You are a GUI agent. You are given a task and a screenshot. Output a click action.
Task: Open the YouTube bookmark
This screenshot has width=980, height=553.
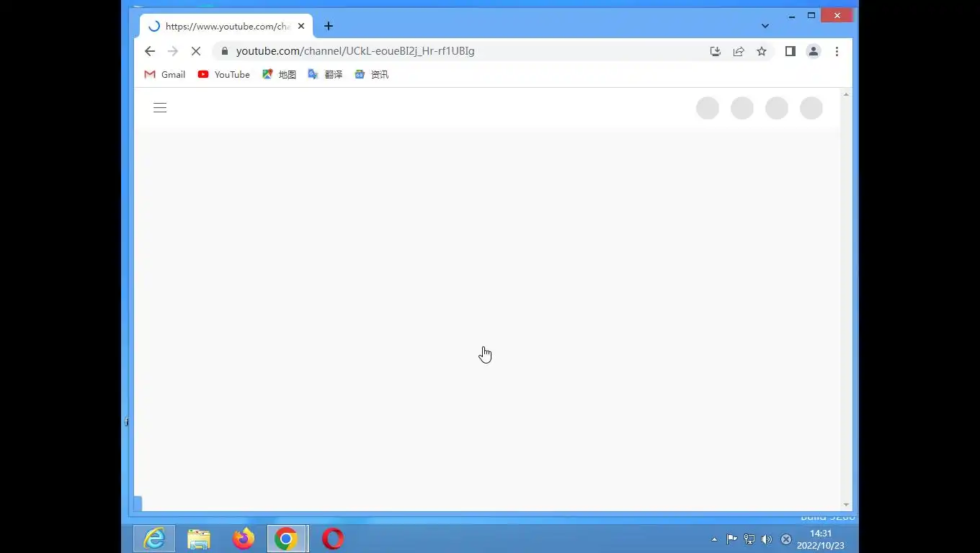(x=224, y=74)
